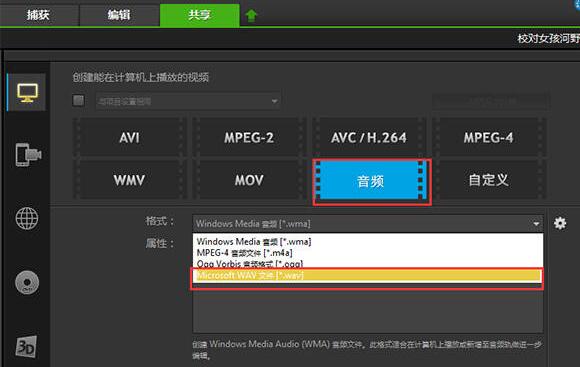
Task: Collapse the 格式 dropdown with its arrow
Action: click(536, 223)
